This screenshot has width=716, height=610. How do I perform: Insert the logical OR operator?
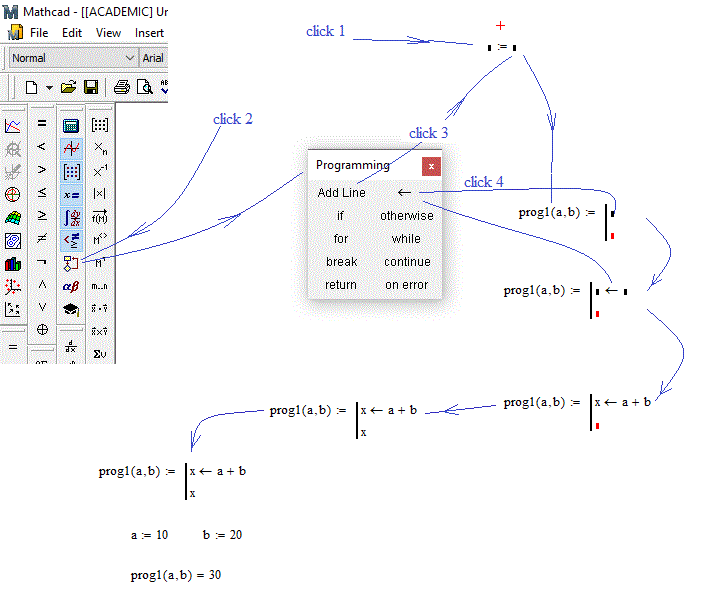pos(42,307)
